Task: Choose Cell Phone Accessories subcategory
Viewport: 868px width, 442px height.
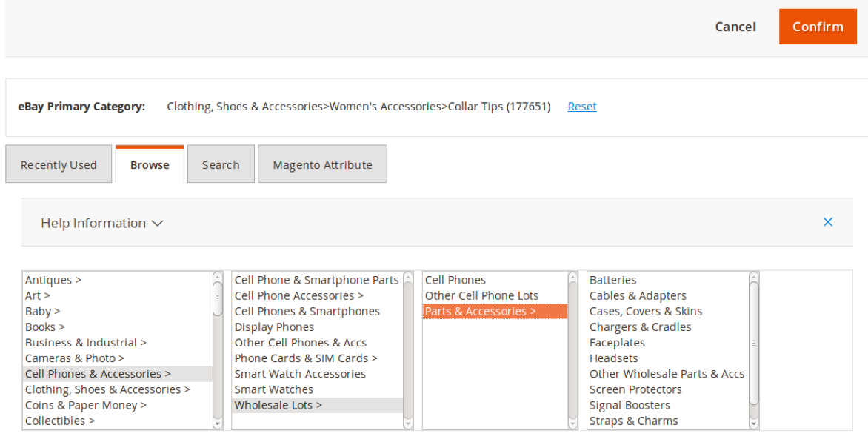Action: [x=317, y=295]
